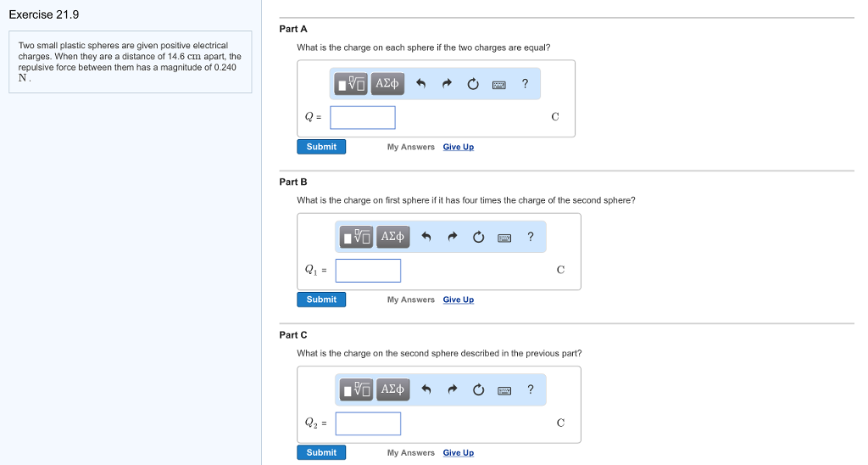The image size is (868, 465).
Task: Redo entry in Part B toolbar
Action: [453, 237]
